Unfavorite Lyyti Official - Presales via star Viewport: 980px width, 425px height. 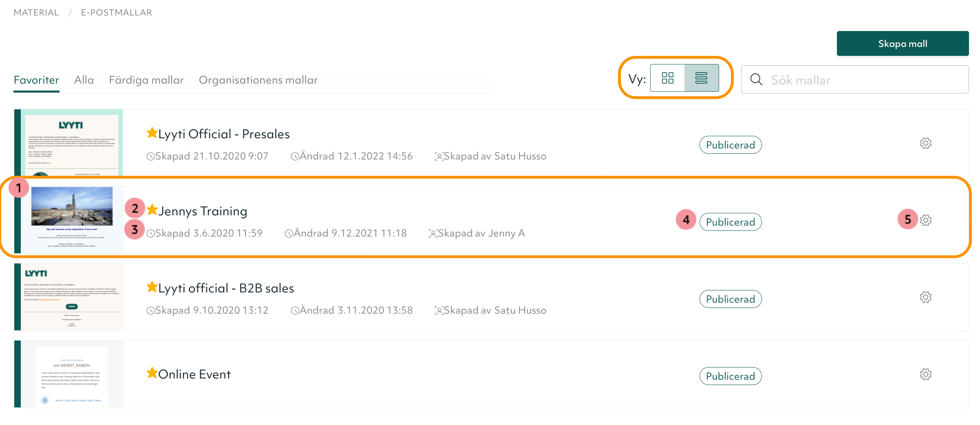pyautogui.click(x=152, y=133)
